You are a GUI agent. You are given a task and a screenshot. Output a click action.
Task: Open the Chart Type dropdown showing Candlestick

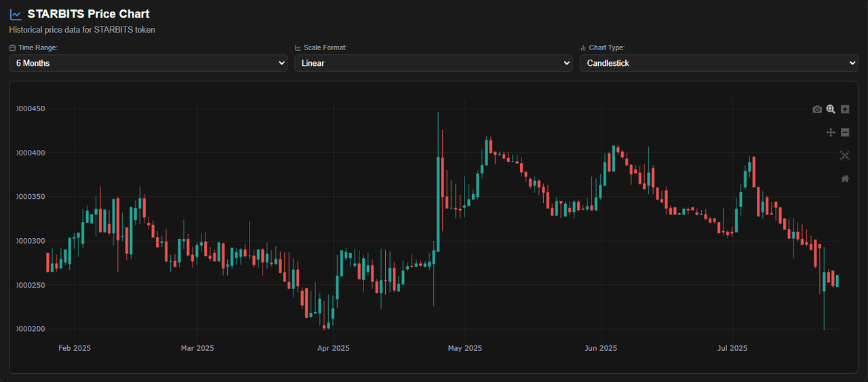coord(719,63)
